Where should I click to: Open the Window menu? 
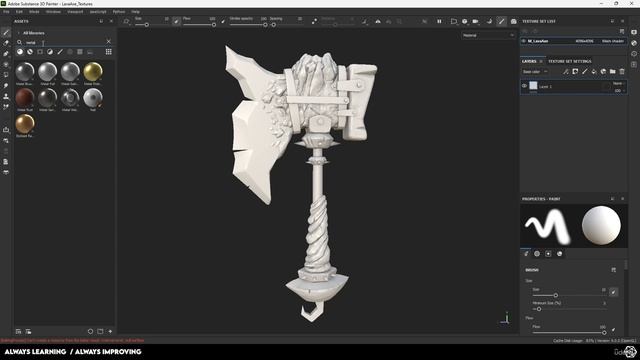coord(53,12)
